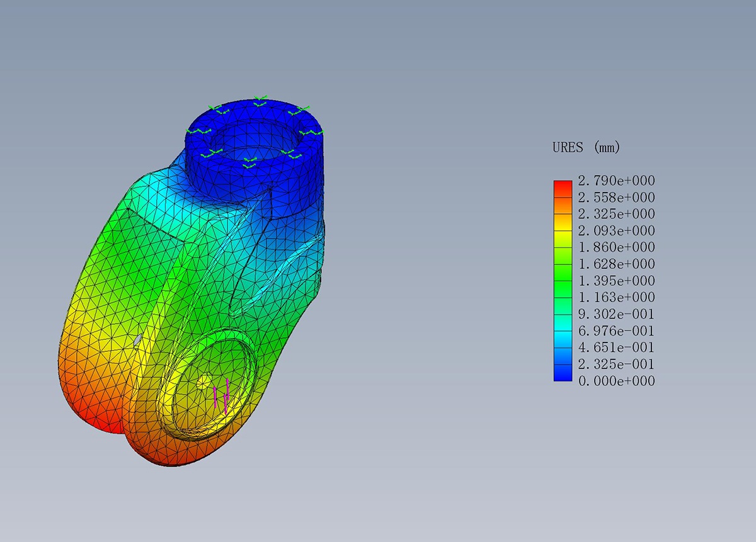Click the magenta force arrows on the model
This screenshot has height=542, width=756.
(221, 396)
